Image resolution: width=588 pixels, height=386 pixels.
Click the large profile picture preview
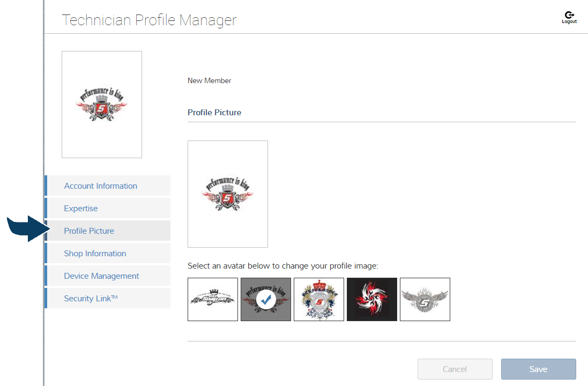click(228, 194)
